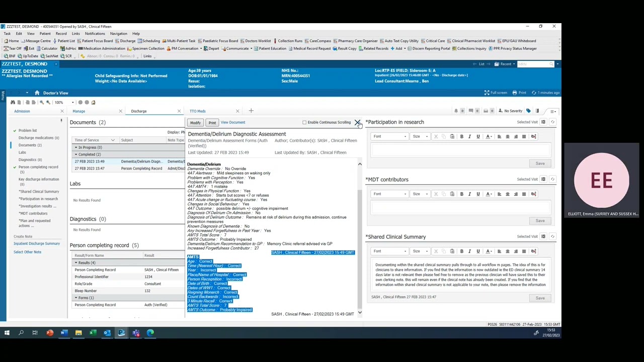Open the Font dropdown in Participation in research
This screenshot has height=362, width=644.
[x=390, y=136]
